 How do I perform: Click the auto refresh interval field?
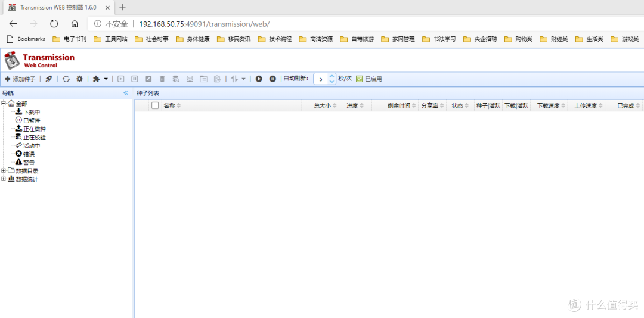(321, 79)
